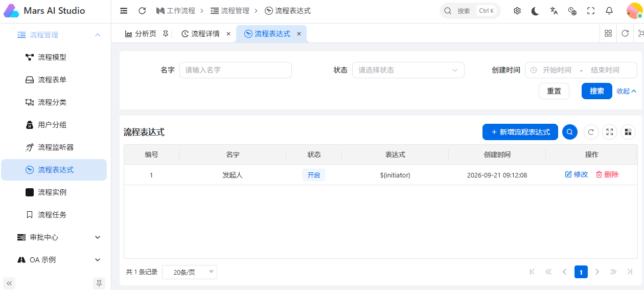The image size is (644, 290).
Task: Collapse sidebar with double-chevron icon
Action: pyautogui.click(x=9, y=283)
